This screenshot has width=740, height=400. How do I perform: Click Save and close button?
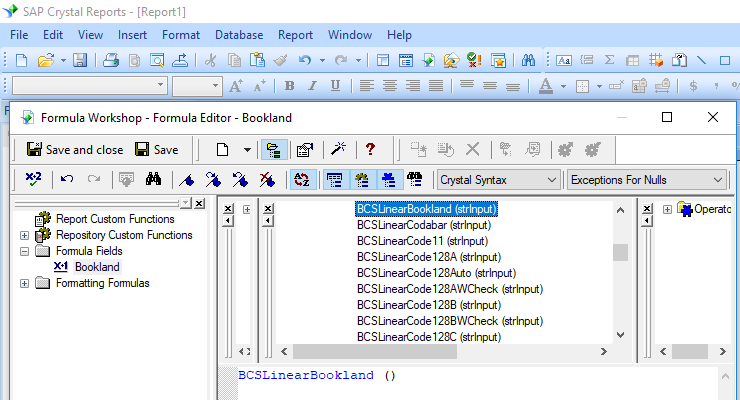[75, 150]
